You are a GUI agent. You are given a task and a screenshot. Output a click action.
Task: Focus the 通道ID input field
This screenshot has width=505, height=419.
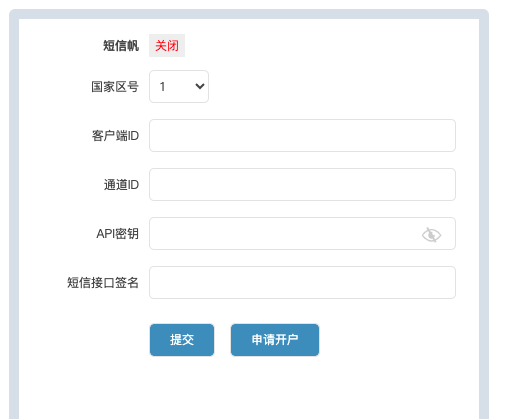[x=302, y=184]
